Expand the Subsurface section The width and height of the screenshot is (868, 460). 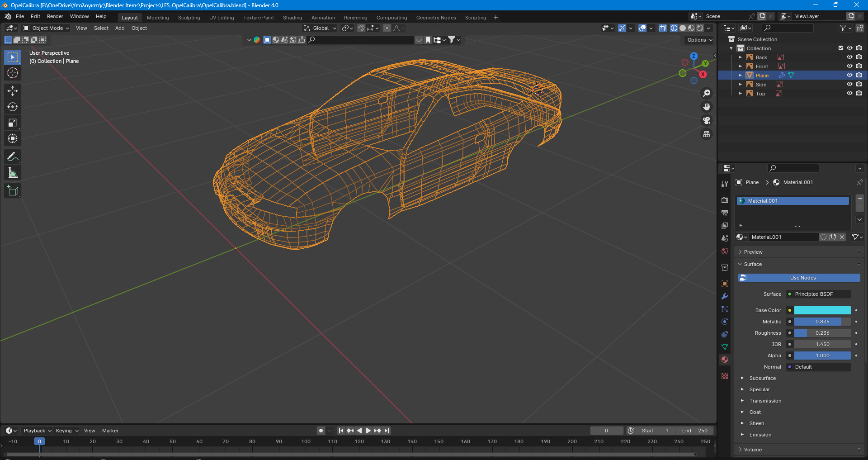point(762,378)
